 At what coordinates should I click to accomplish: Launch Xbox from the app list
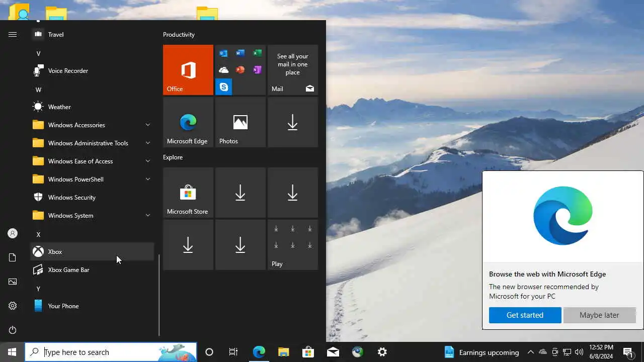click(x=92, y=251)
